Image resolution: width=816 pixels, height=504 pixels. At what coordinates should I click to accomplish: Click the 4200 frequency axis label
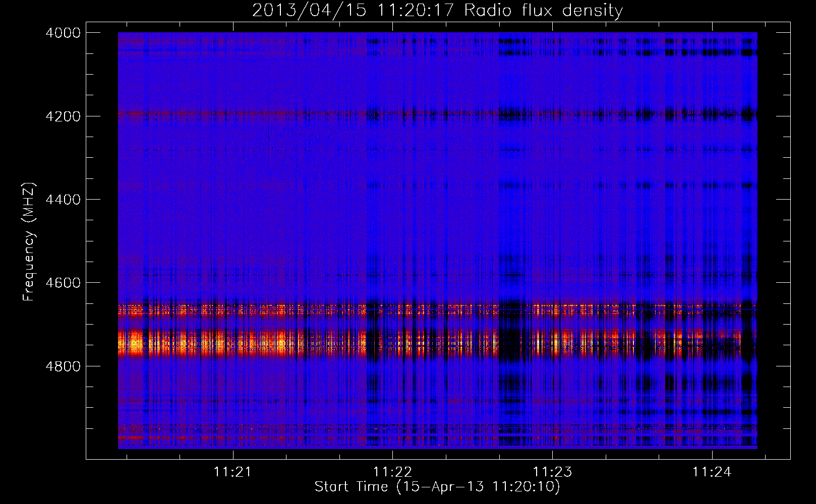click(x=63, y=116)
